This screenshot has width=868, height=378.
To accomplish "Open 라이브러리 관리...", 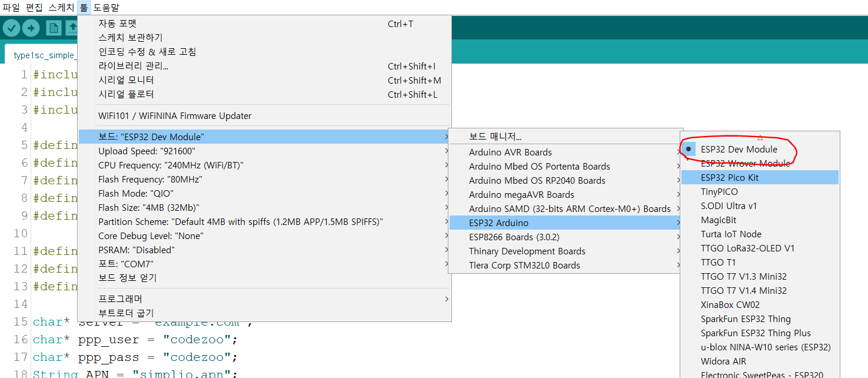I will click(264, 66).
